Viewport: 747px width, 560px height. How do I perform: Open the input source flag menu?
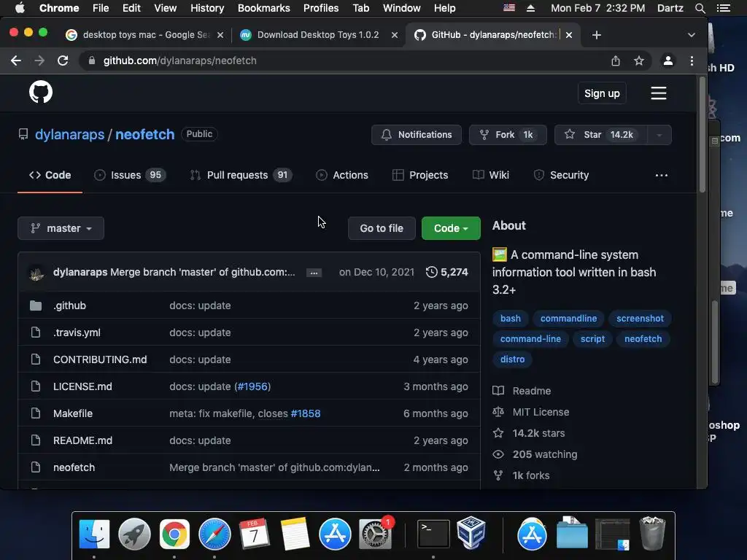click(509, 8)
